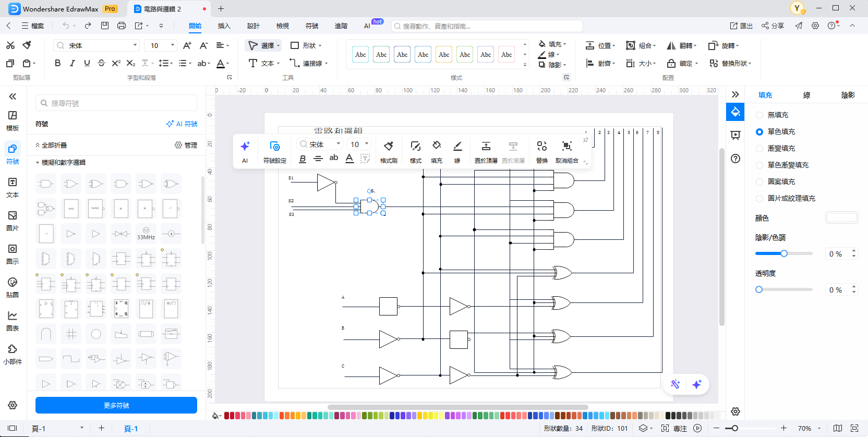
Task: Switch to the Shadow tab in right panel
Action: pos(848,95)
